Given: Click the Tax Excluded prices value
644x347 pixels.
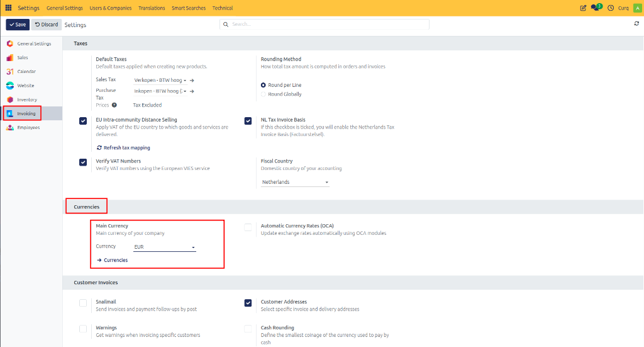Looking at the screenshot, I should coord(147,105).
